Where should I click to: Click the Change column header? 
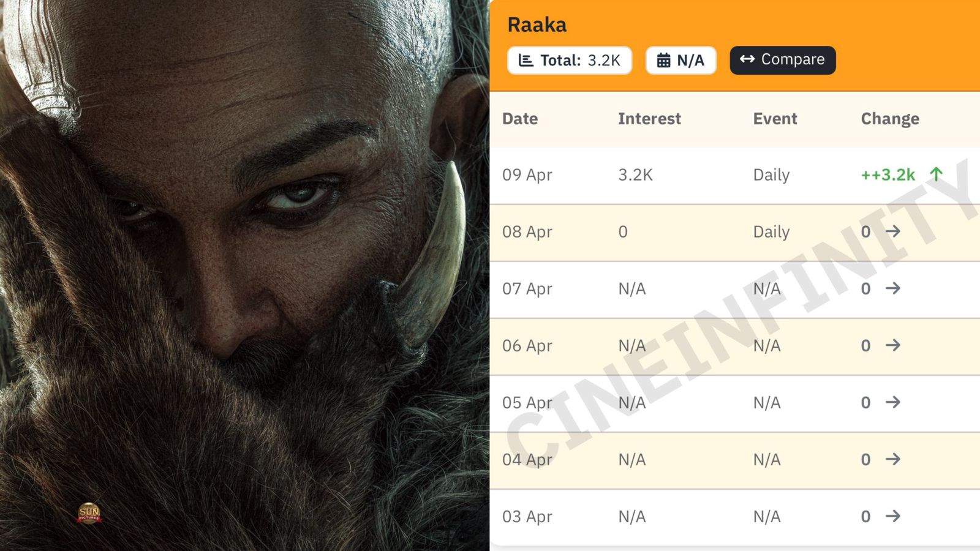point(890,119)
